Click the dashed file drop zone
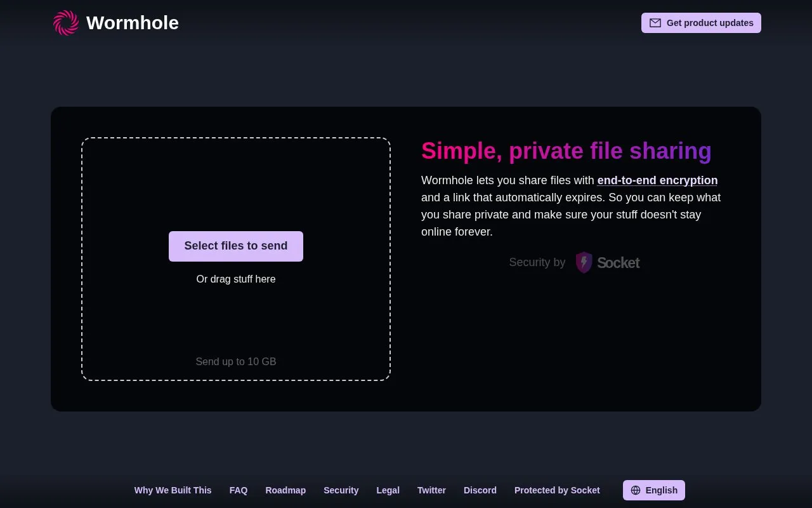Viewport: 812px width, 508px height. click(x=236, y=259)
